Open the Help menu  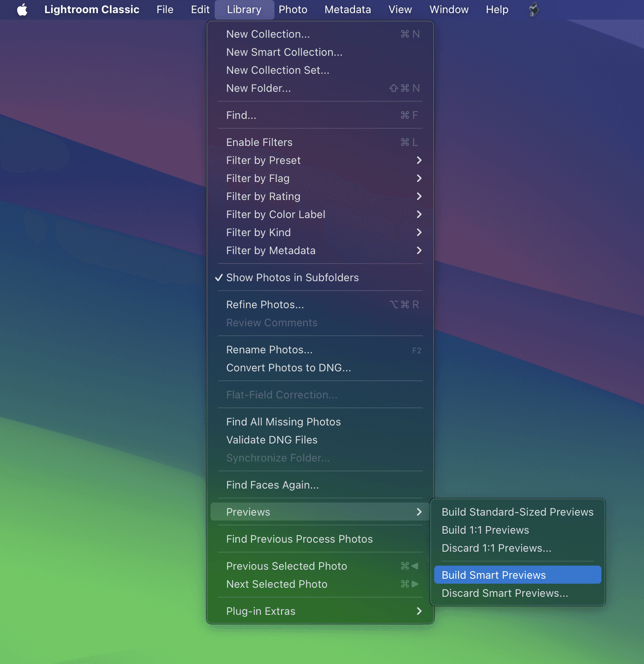[497, 9]
